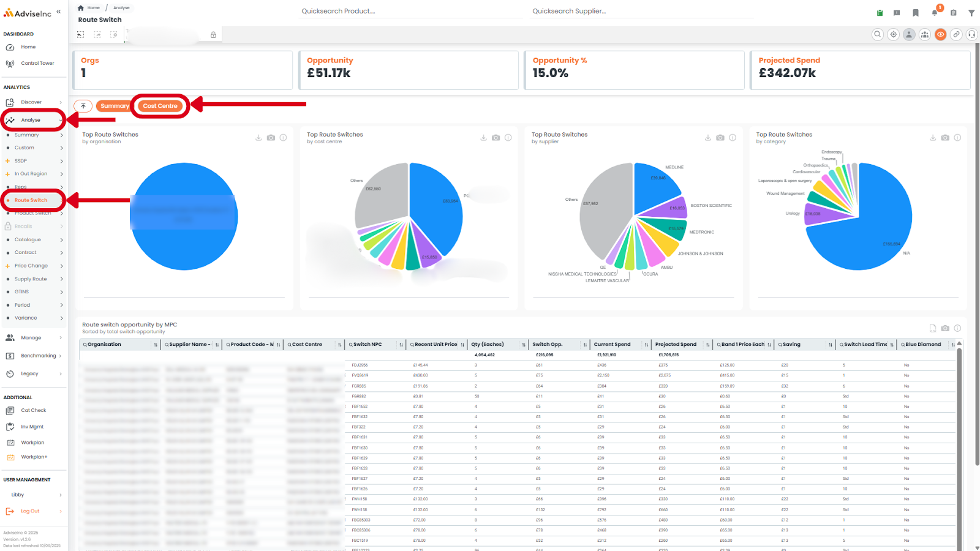The image size is (980, 551).
Task: Open the filter funnel icon
Action: point(971,12)
